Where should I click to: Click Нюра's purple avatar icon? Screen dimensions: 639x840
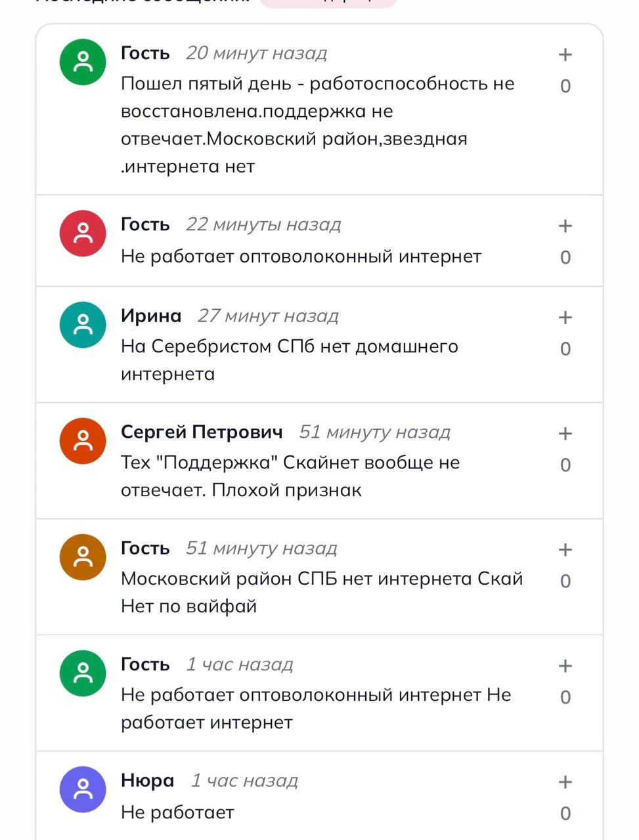pyautogui.click(x=83, y=789)
